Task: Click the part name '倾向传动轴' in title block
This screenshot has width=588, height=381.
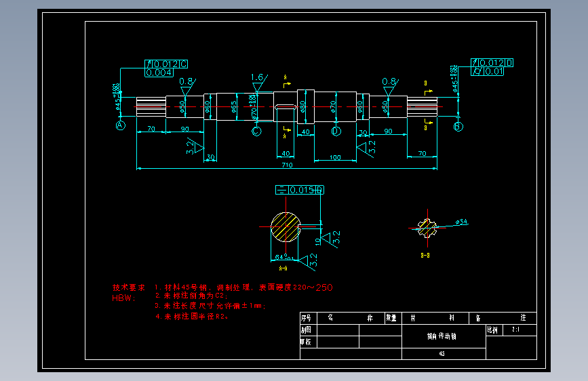Action: tap(442, 336)
